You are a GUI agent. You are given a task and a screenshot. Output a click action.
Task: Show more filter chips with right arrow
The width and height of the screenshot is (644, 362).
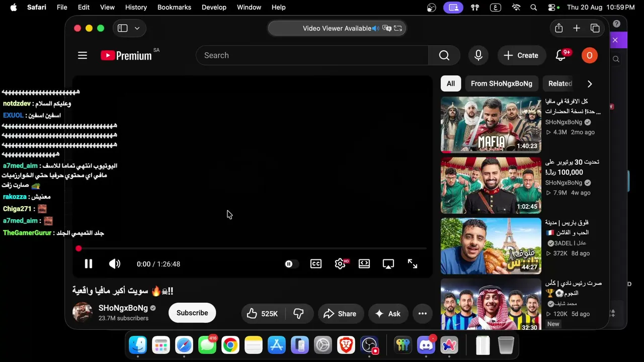pos(590,83)
